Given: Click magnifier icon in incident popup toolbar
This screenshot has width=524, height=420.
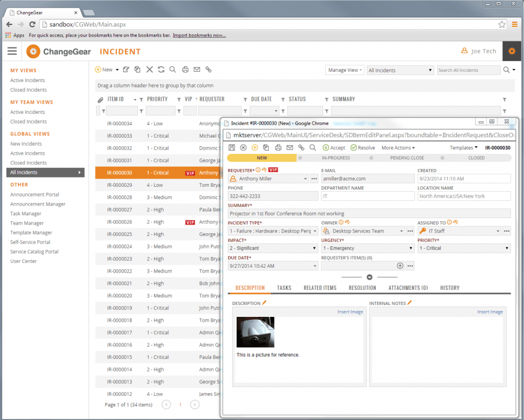Looking at the screenshot, I should [312, 147].
